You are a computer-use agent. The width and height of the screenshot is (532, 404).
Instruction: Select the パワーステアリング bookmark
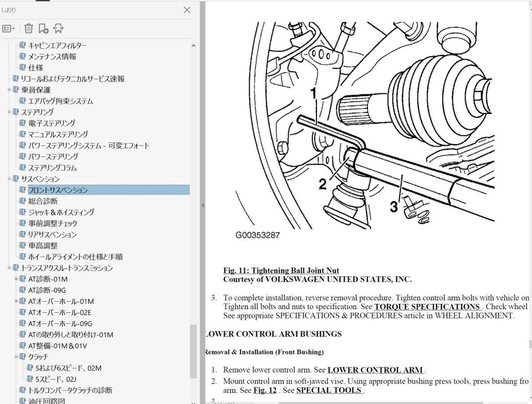coord(53,156)
